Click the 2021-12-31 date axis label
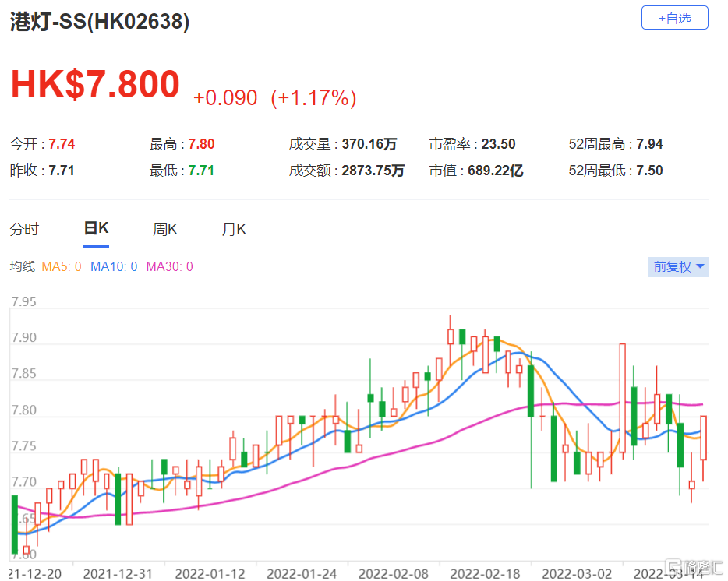This screenshot has height=581, width=728. point(118,573)
